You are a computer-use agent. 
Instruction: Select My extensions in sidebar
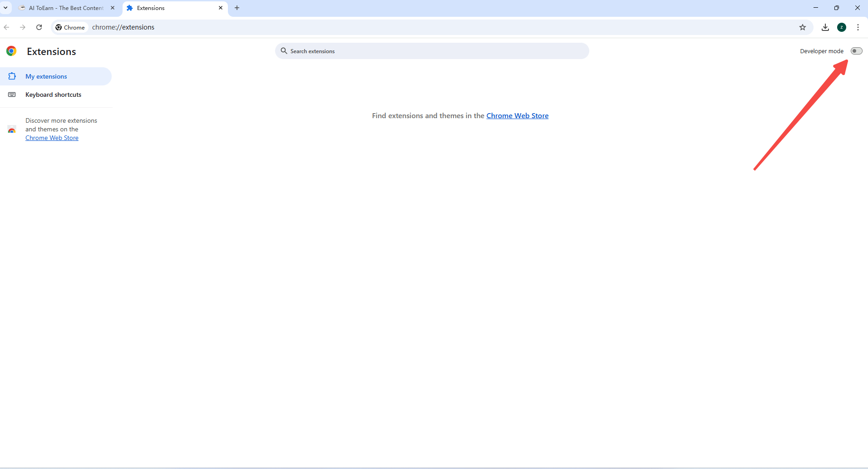[46, 76]
